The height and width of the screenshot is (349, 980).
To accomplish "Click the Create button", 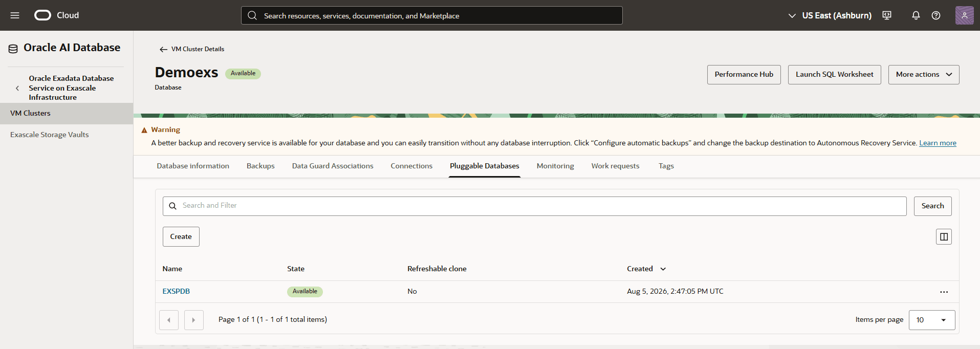I will (x=181, y=237).
